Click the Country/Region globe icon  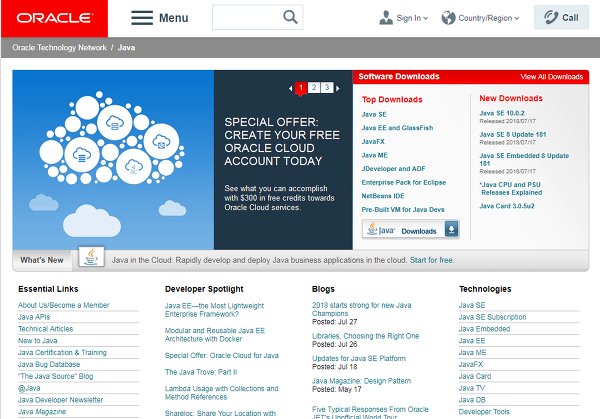click(448, 18)
